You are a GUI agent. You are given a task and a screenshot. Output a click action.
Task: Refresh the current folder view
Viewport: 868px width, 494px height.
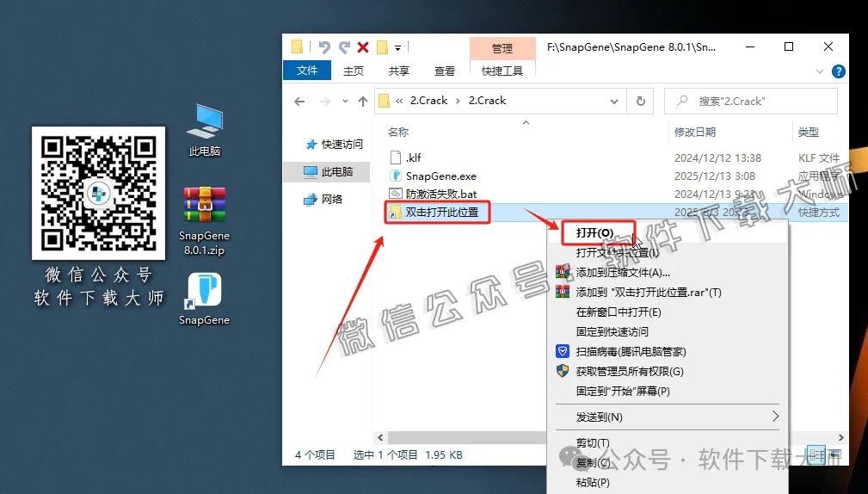(x=641, y=102)
